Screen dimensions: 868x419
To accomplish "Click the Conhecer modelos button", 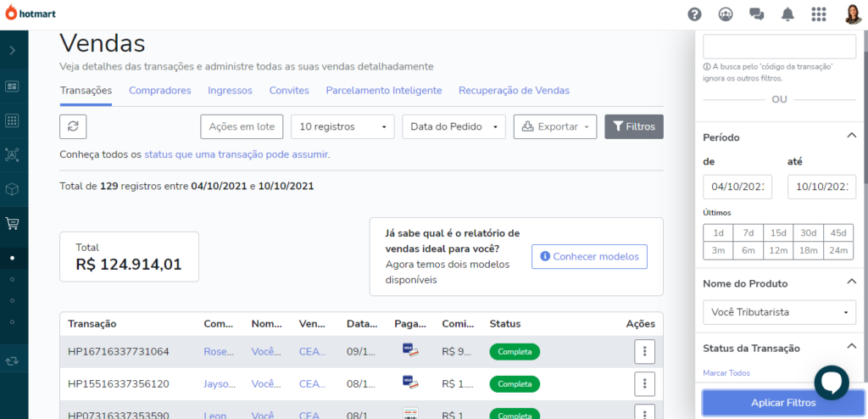I will [589, 256].
